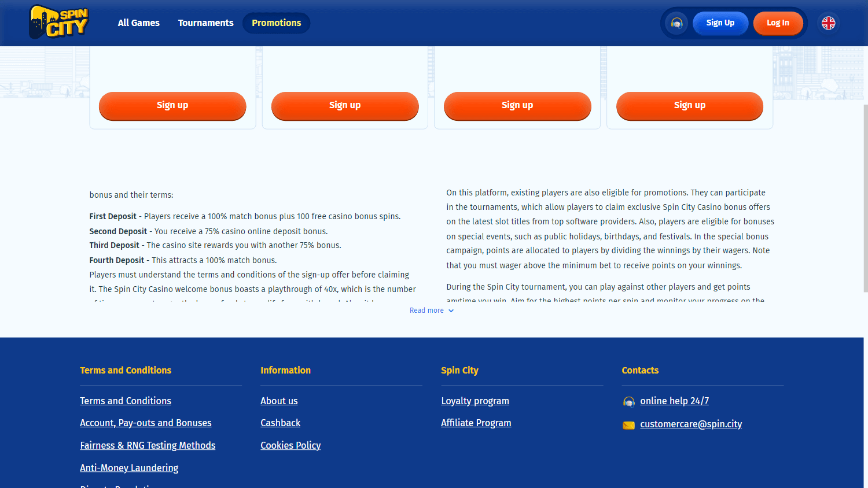868x488 pixels.
Task: Click customercare@spin.city email link
Action: point(691,424)
